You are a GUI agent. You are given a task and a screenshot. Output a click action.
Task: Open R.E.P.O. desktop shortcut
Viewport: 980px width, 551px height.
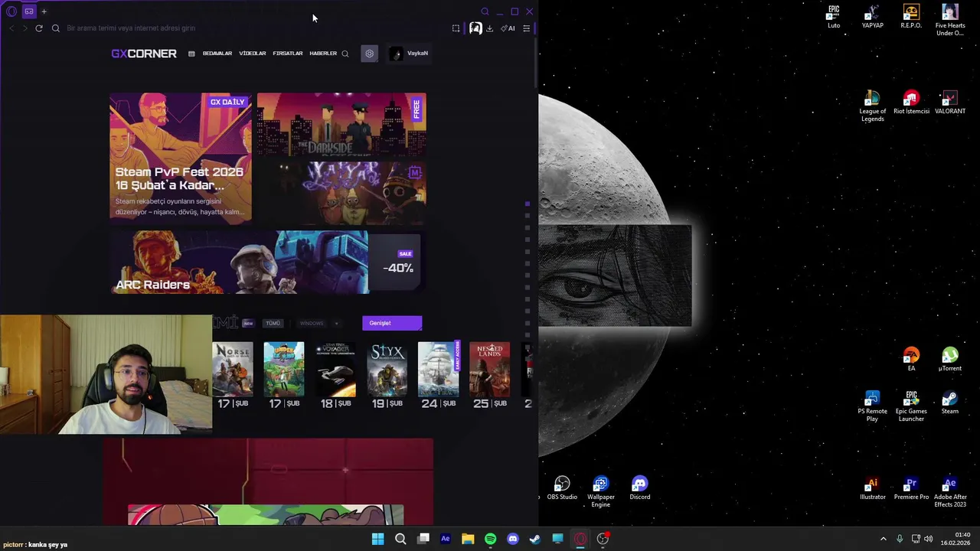tap(911, 18)
